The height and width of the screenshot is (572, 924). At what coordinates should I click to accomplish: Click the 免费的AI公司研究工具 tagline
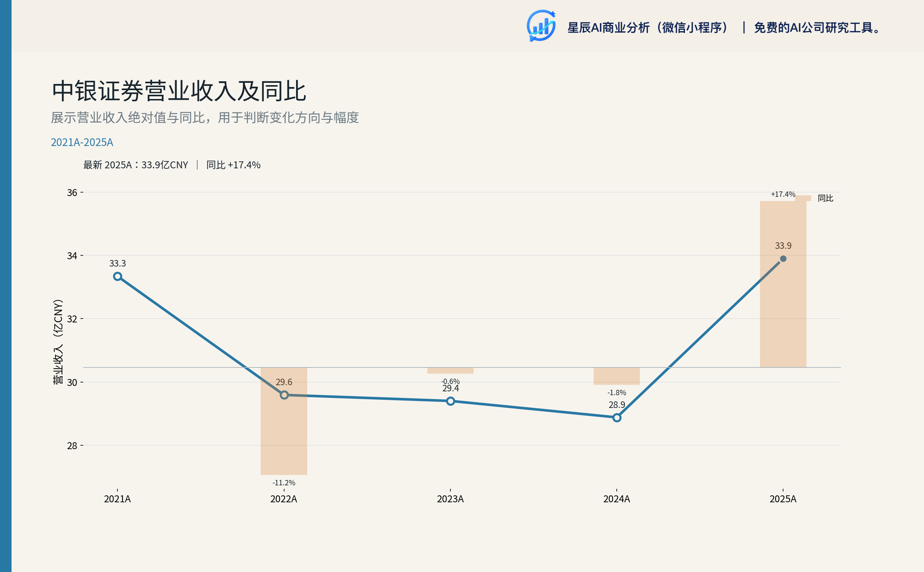tap(817, 28)
